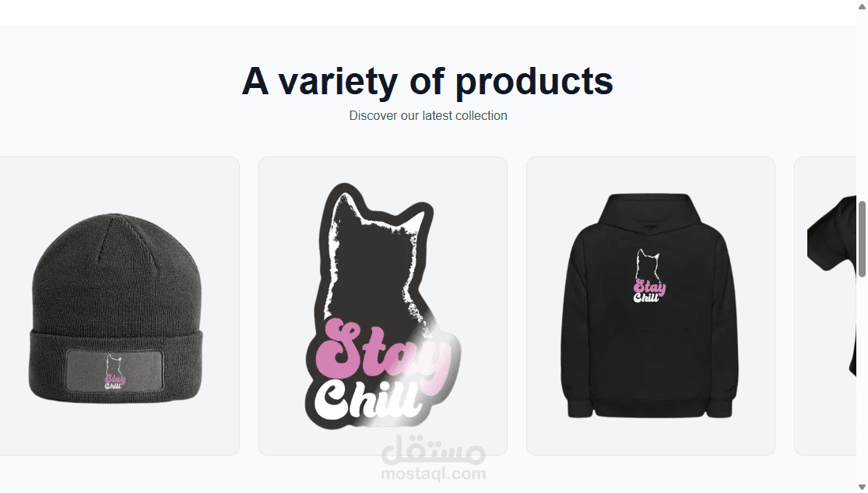Click the scrollbar up arrow

click(862, 6)
